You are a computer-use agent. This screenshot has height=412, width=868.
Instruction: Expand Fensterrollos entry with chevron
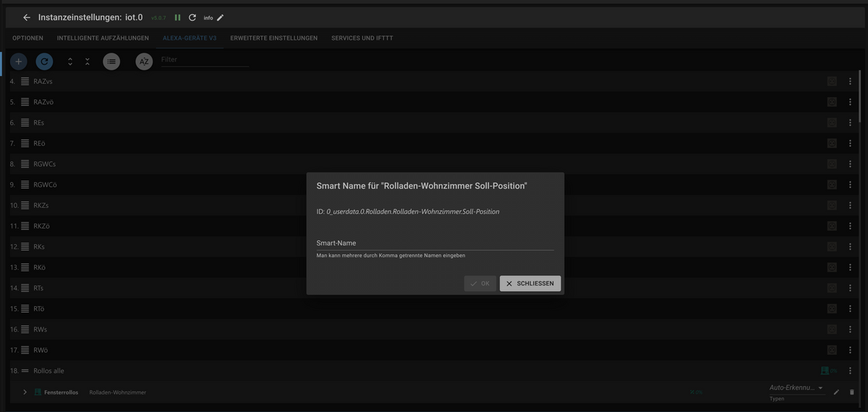25,392
